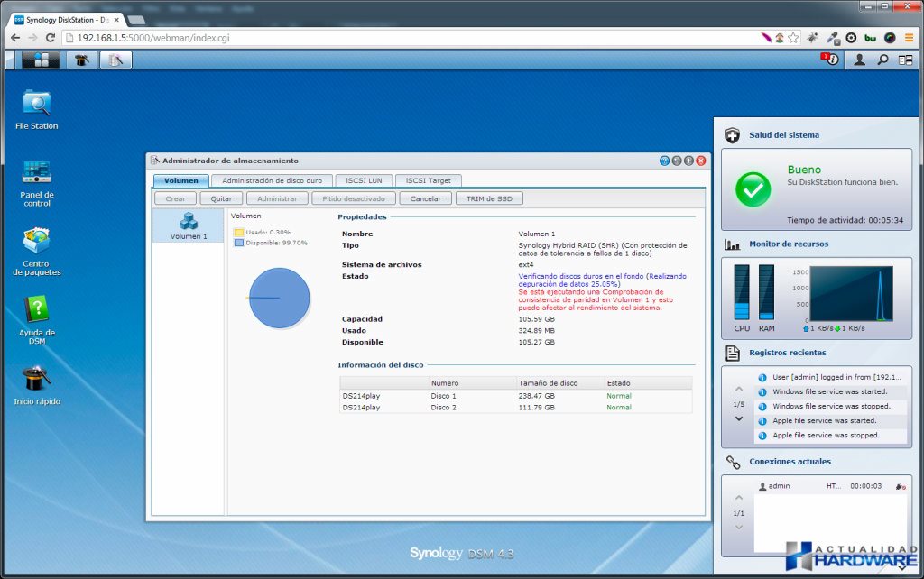Select Volumen 1 in the volume list

coord(188,225)
